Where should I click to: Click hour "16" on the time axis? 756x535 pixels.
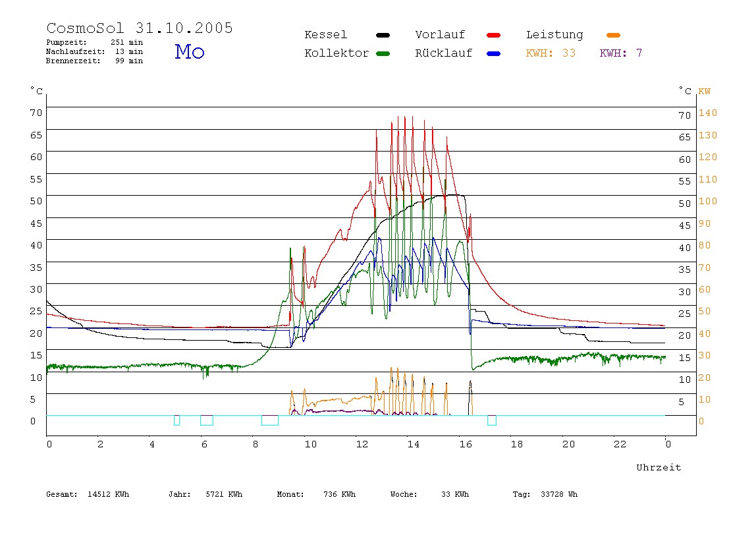tap(466, 444)
